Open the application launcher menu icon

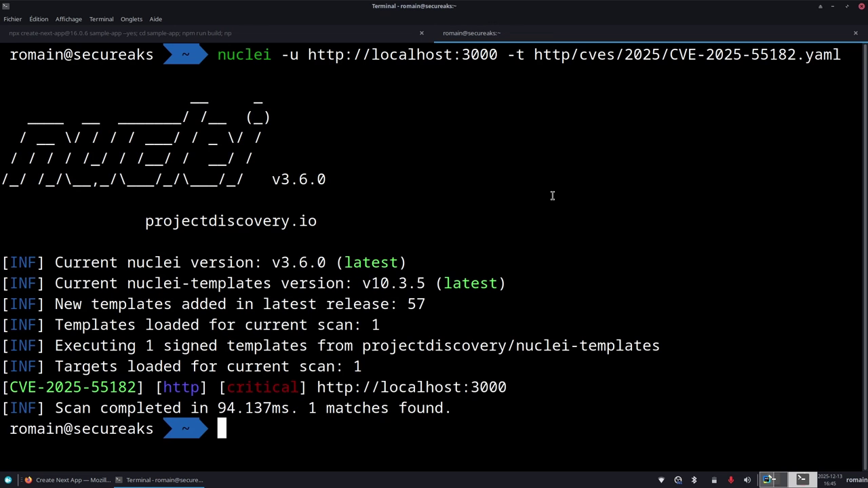point(8,480)
